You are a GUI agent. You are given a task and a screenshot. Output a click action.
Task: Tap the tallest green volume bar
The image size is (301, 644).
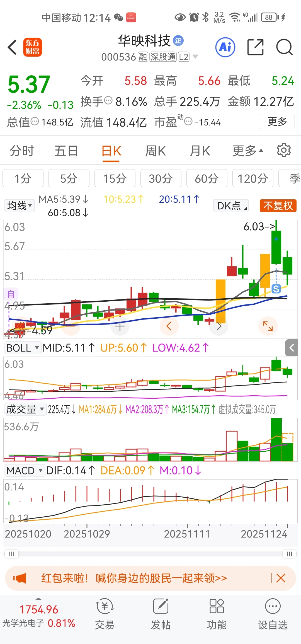276,440
